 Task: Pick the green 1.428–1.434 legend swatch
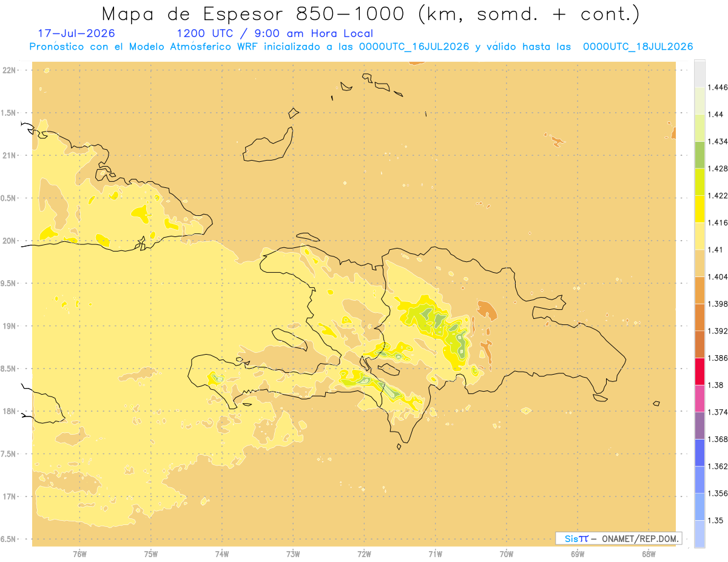pyautogui.click(x=699, y=155)
